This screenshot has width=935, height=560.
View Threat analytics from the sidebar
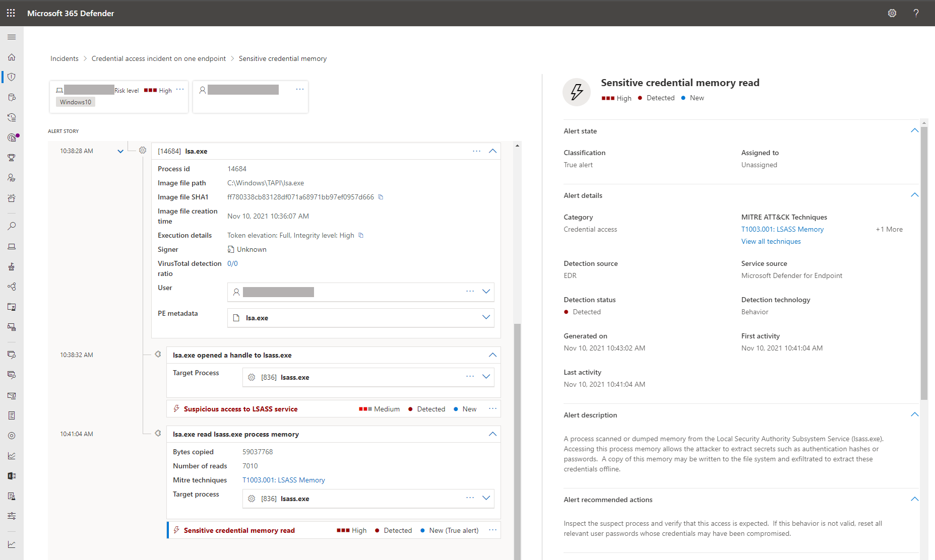[x=11, y=137]
